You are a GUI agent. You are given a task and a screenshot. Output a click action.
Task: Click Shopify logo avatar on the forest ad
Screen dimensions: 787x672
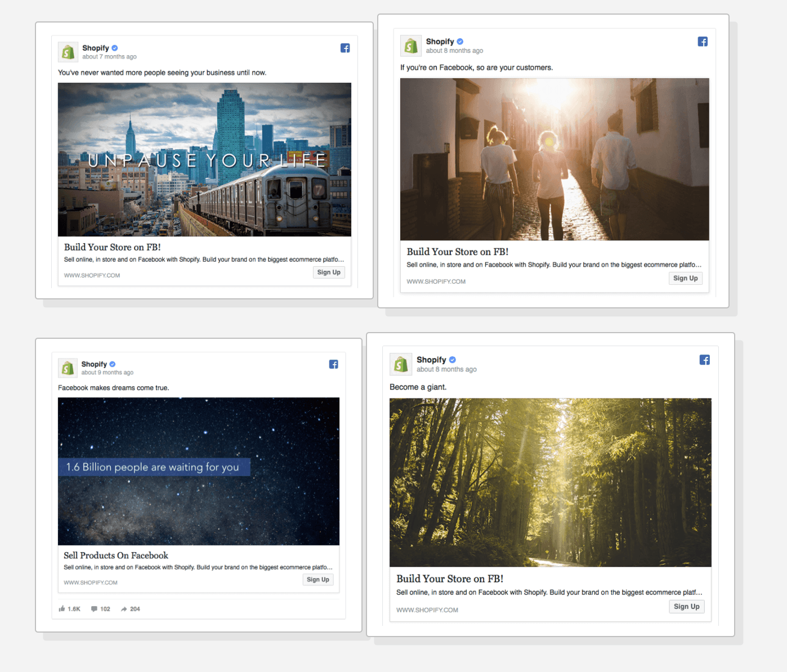coord(401,364)
